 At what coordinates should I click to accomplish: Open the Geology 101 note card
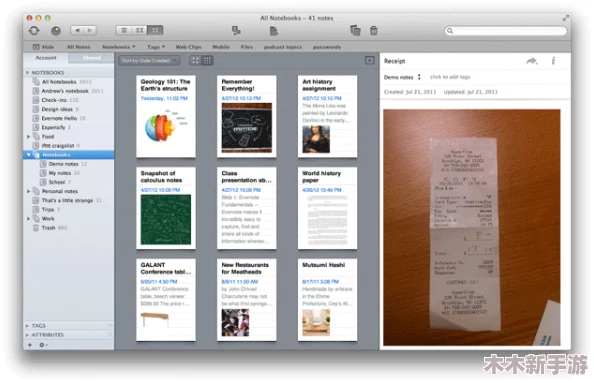tap(166, 116)
